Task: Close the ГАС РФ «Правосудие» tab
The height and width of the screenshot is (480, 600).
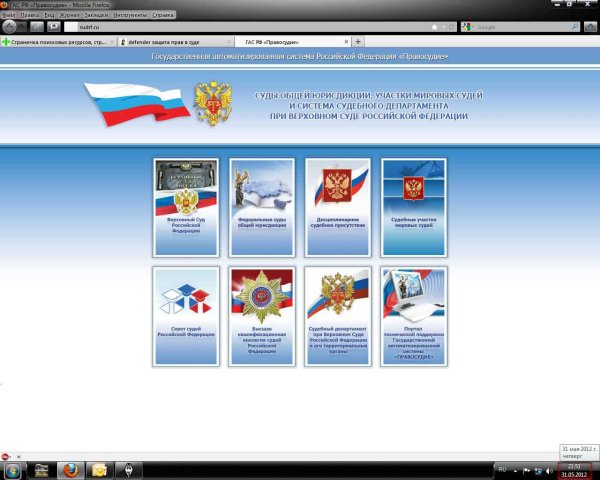Action: pyautogui.click(x=346, y=41)
